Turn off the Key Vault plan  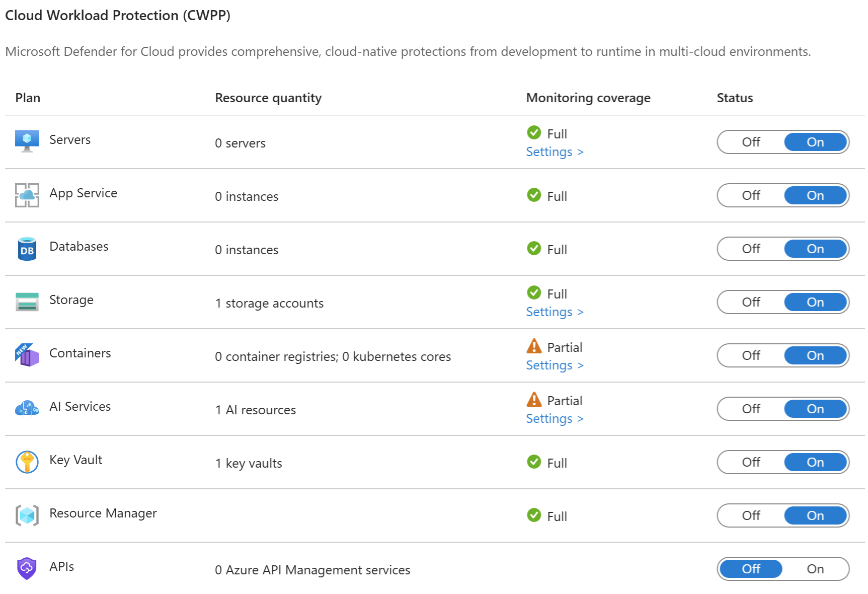click(x=751, y=462)
